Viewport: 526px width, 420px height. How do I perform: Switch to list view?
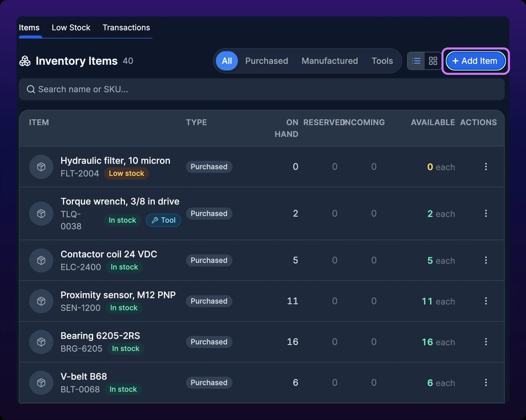click(x=416, y=61)
